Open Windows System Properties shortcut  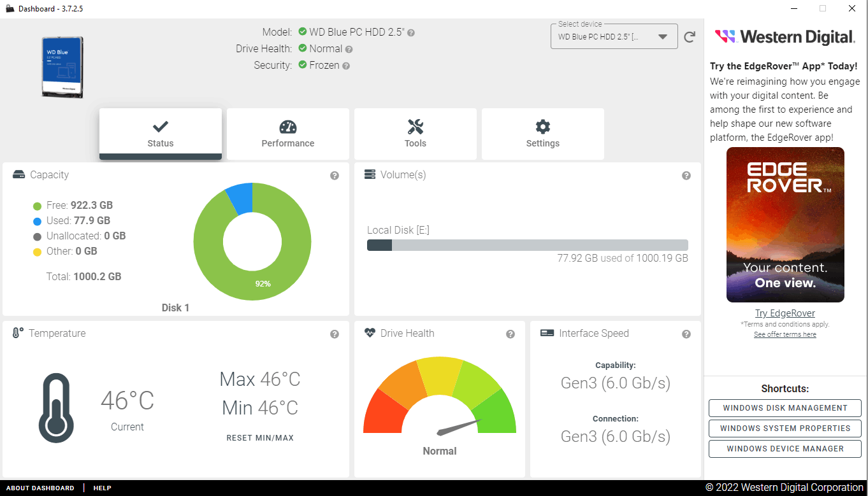[785, 429]
